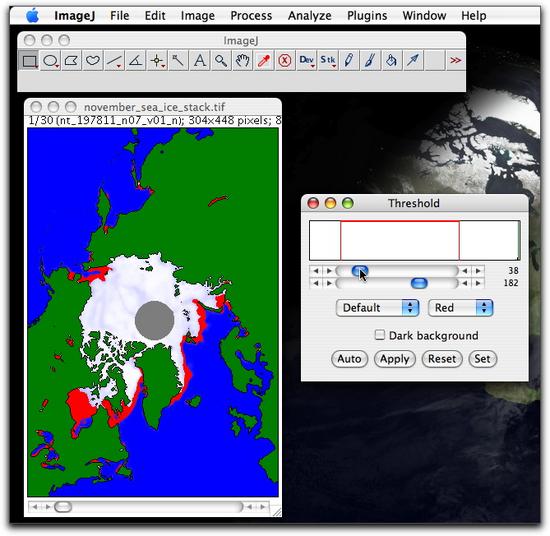Viewport: 550px width, 536px height.
Task: Open the Default threshold method dropdown
Action: point(377,308)
